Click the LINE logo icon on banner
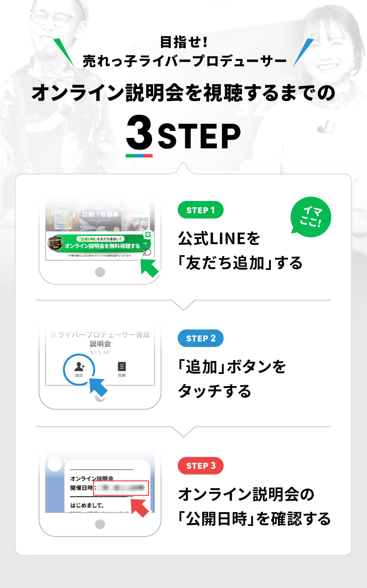This screenshot has height=588, width=367. (x=148, y=235)
